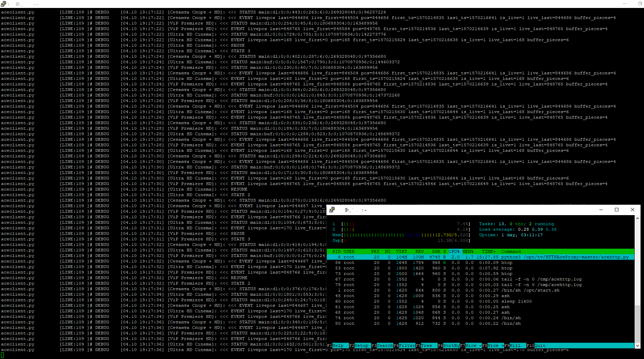Click the terminal cursor at bottom left
Viewport: 644px width, 359px height.
click(x=2, y=355)
